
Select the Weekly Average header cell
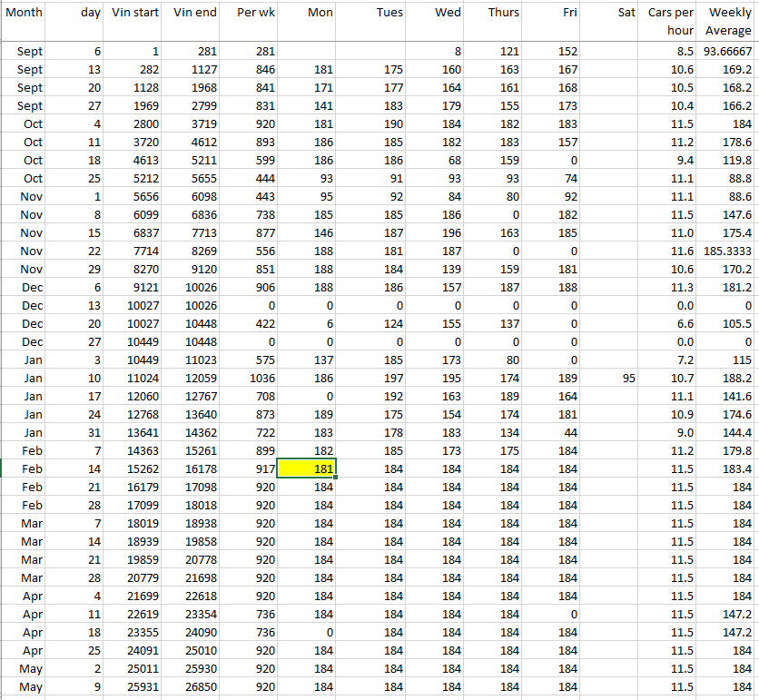pos(729,21)
